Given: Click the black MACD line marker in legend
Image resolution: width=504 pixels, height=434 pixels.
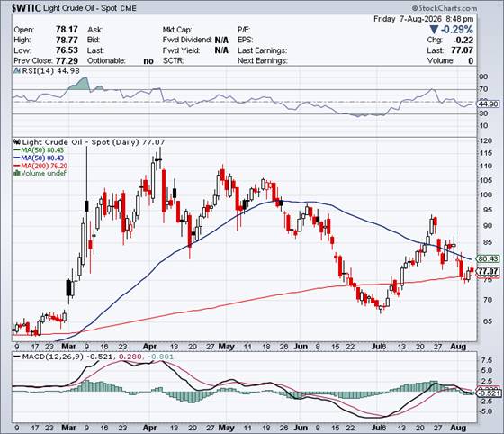Looking at the screenshot, I should point(17,357).
